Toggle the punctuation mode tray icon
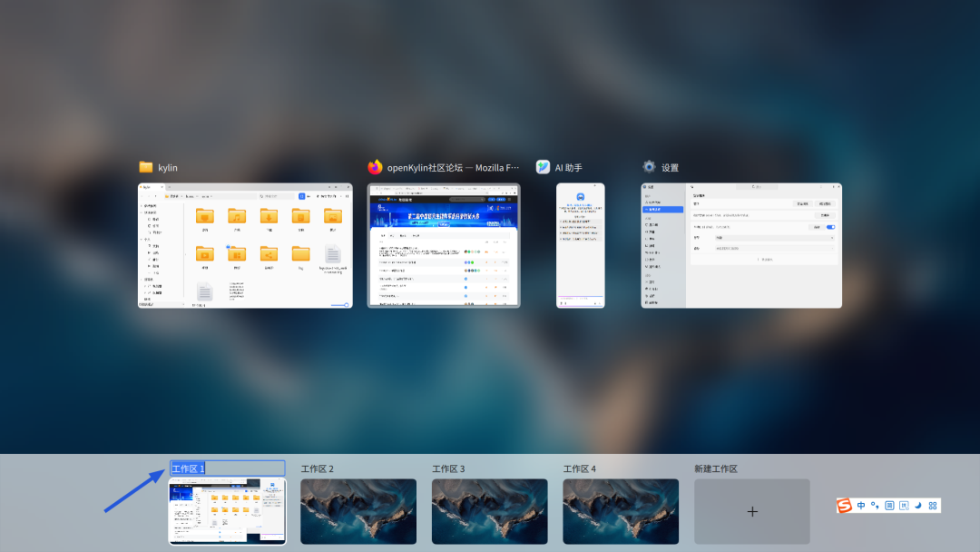The width and height of the screenshot is (980, 552). tap(874, 506)
